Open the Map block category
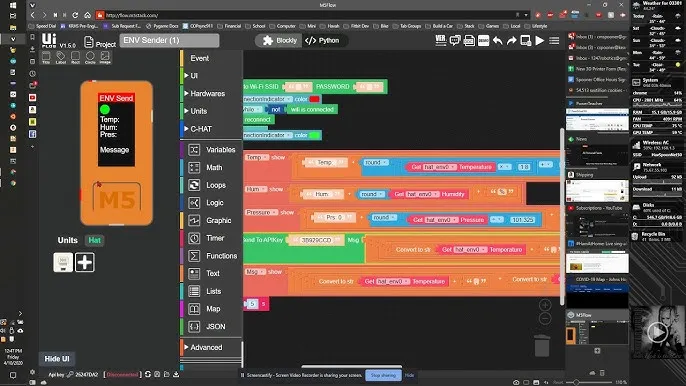 click(x=212, y=309)
